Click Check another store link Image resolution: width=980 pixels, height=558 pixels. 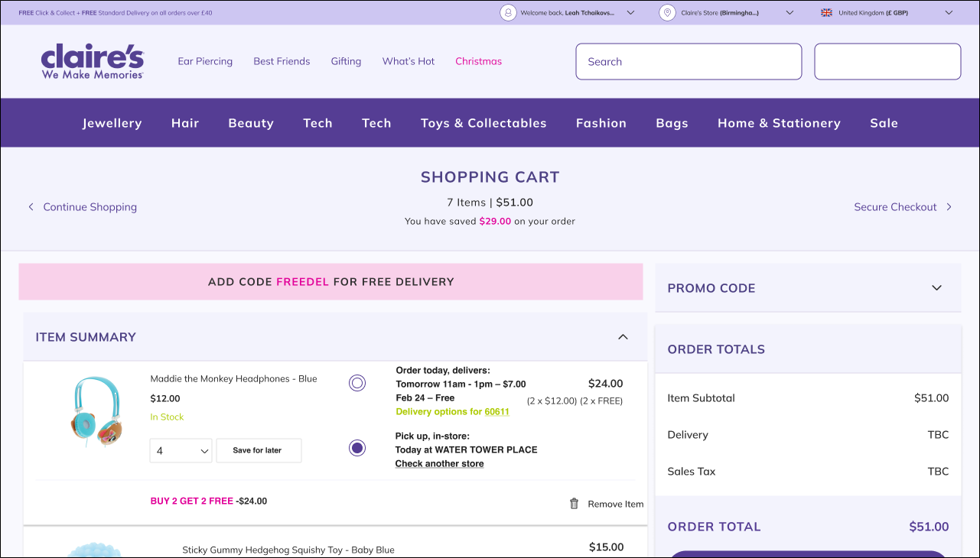click(x=439, y=464)
